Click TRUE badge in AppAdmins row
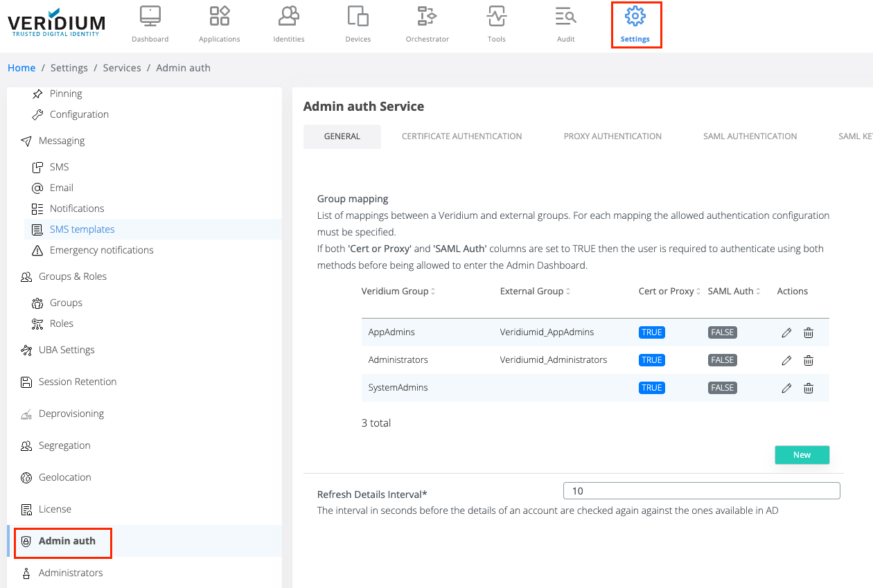Screen dimensions: 873x588 [x=651, y=332]
